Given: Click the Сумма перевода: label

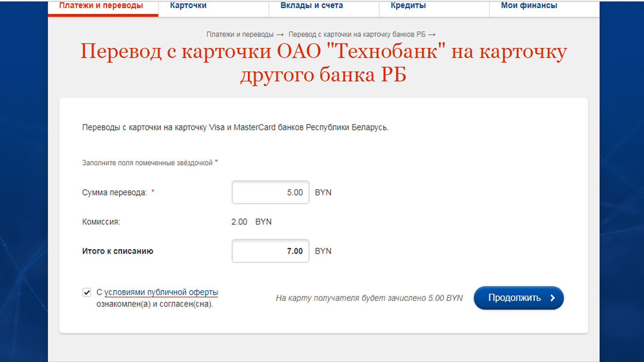Looking at the screenshot, I should pos(115,192).
